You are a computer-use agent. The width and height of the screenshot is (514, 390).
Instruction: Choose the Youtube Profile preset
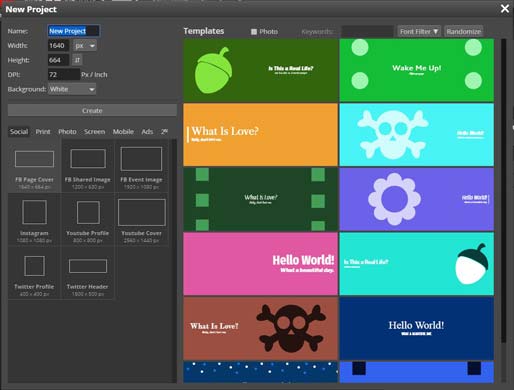point(88,220)
